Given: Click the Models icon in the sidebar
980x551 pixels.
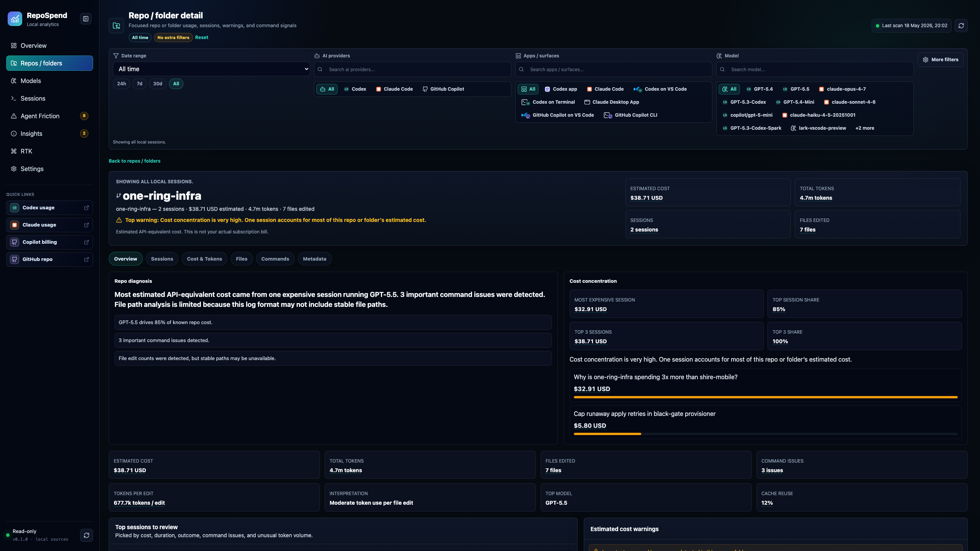Looking at the screenshot, I should [14, 81].
